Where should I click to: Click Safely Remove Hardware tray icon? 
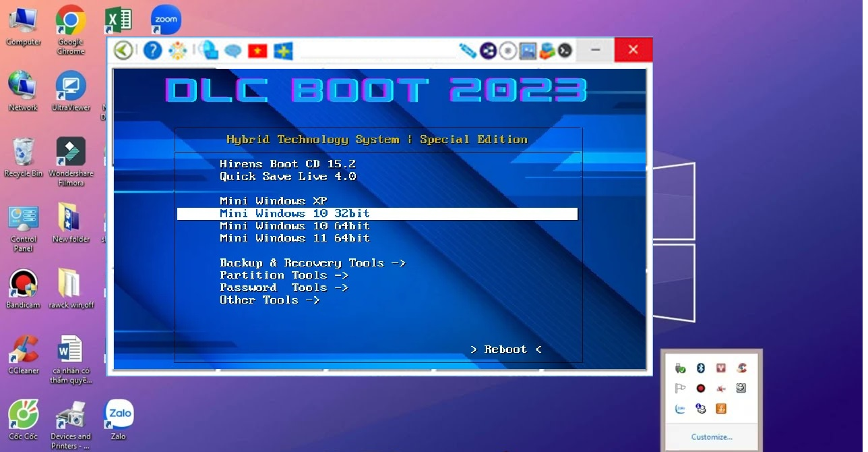(x=681, y=368)
